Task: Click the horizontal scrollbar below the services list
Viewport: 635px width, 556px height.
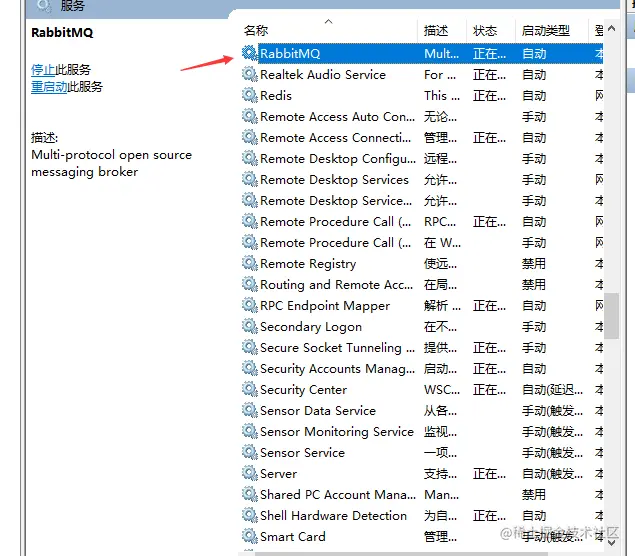Action: click(401, 554)
